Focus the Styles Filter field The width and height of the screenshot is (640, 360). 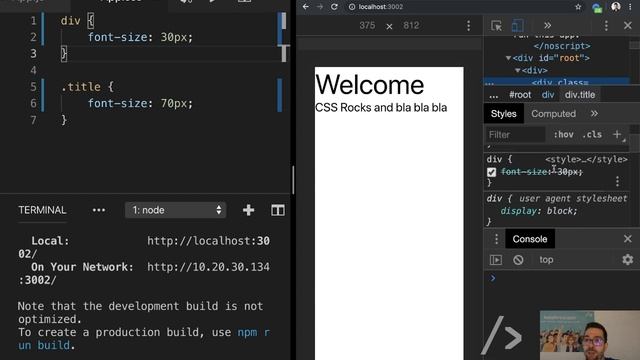click(515, 135)
